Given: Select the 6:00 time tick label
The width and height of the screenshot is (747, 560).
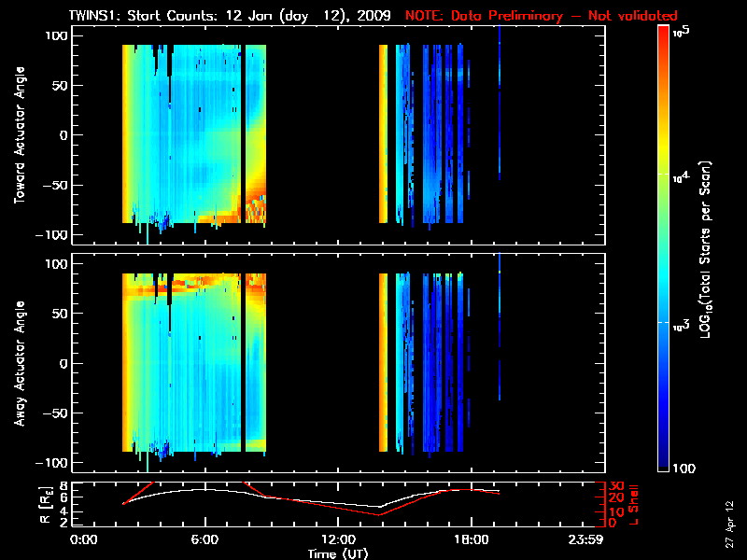Looking at the screenshot, I should [x=204, y=539].
